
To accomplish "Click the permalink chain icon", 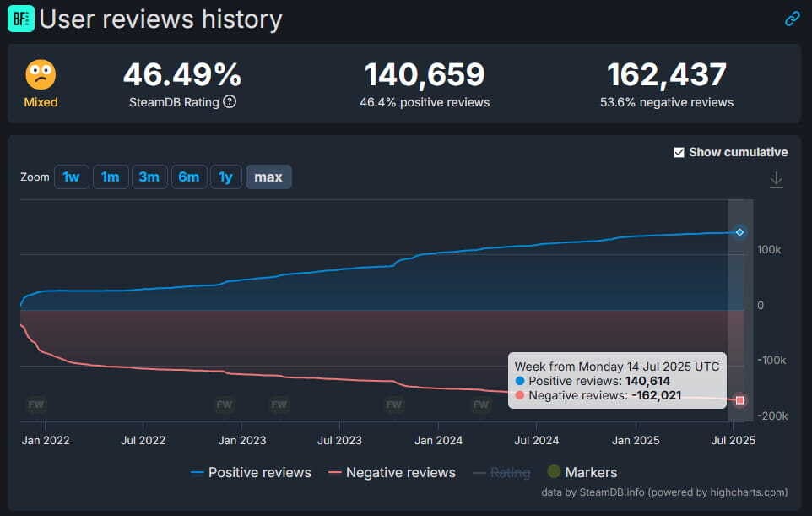I will pyautogui.click(x=792, y=19).
